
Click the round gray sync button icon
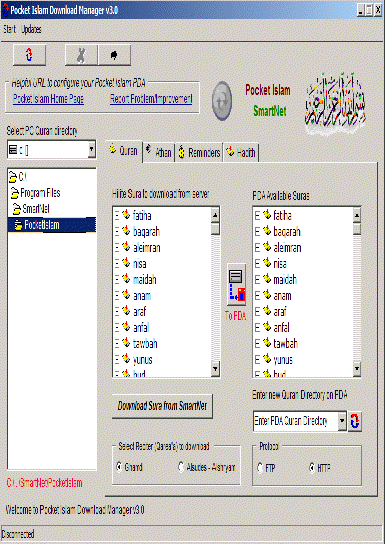click(x=222, y=101)
